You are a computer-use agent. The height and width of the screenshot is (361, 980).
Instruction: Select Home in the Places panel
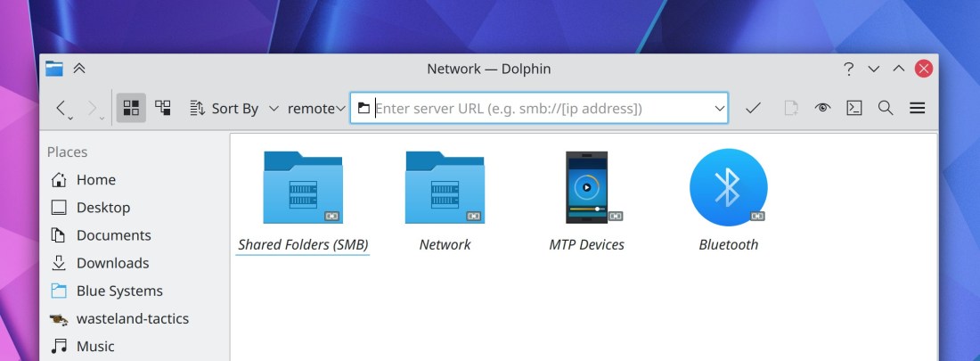coord(95,179)
